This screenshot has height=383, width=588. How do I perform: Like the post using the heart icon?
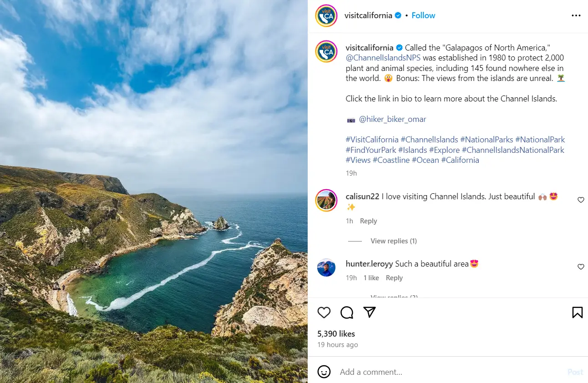coord(324,312)
